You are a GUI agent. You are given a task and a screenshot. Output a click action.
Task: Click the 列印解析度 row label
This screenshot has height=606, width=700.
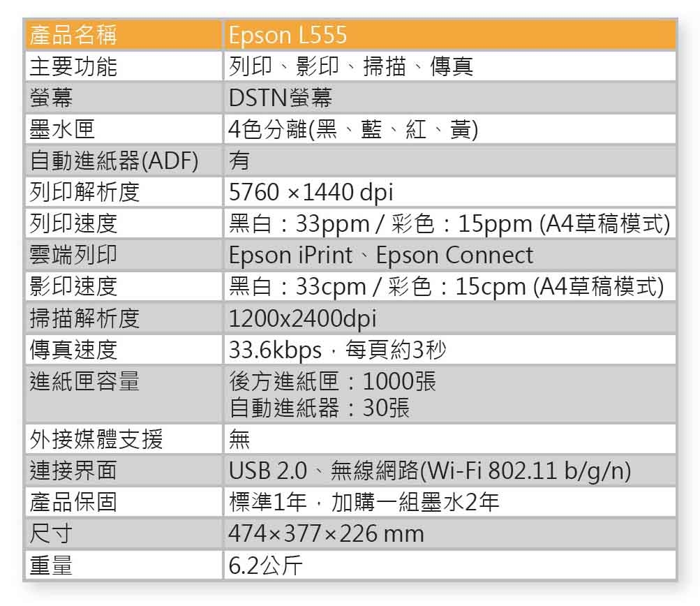pyautogui.click(x=84, y=193)
